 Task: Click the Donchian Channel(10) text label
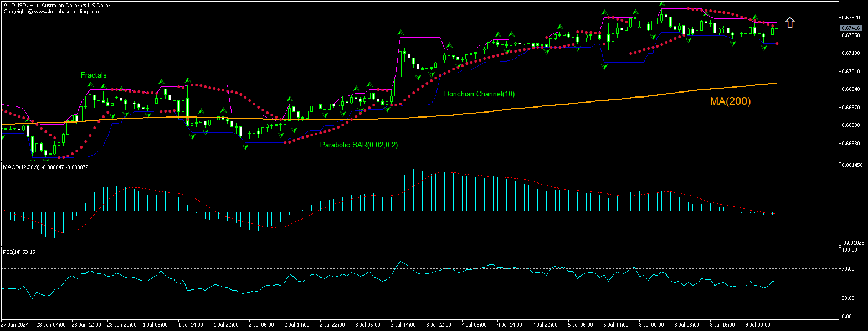click(479, 94)
